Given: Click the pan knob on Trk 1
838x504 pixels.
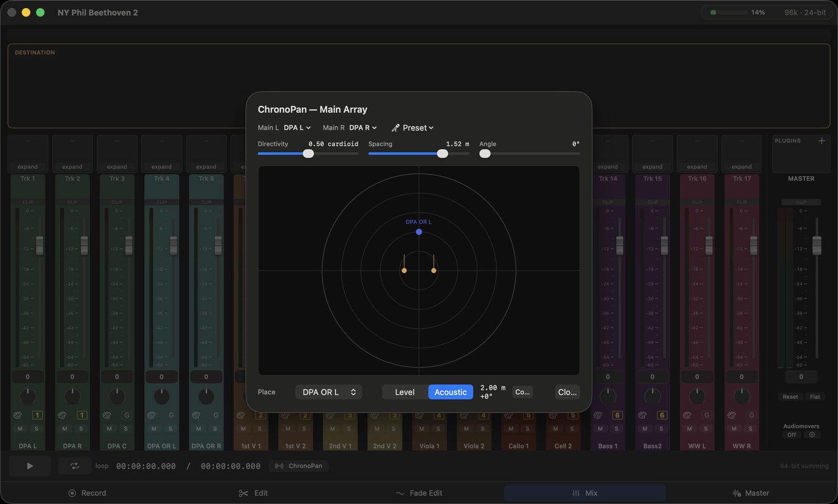Looking at the screenshot, I should click(28, 396).
